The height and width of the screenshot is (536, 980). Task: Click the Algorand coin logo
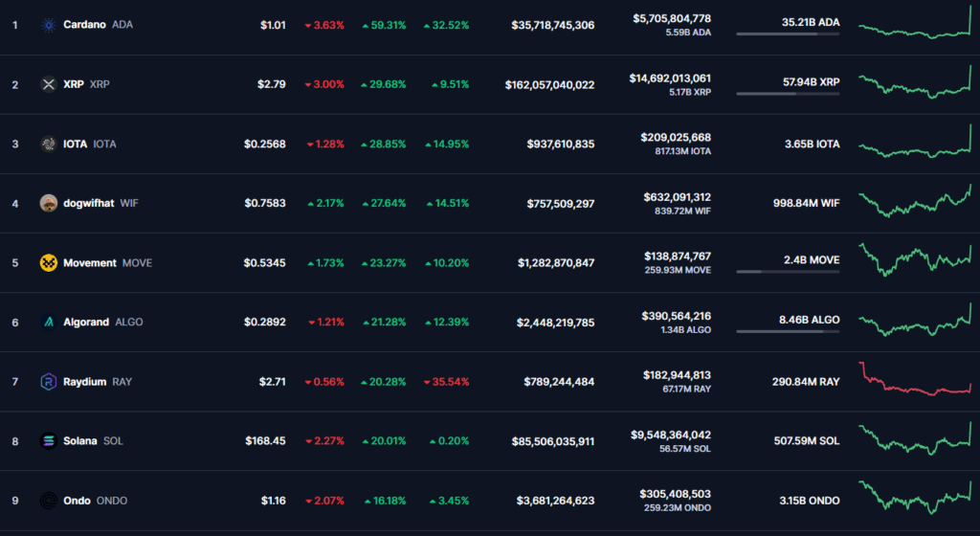click(48, 322)
